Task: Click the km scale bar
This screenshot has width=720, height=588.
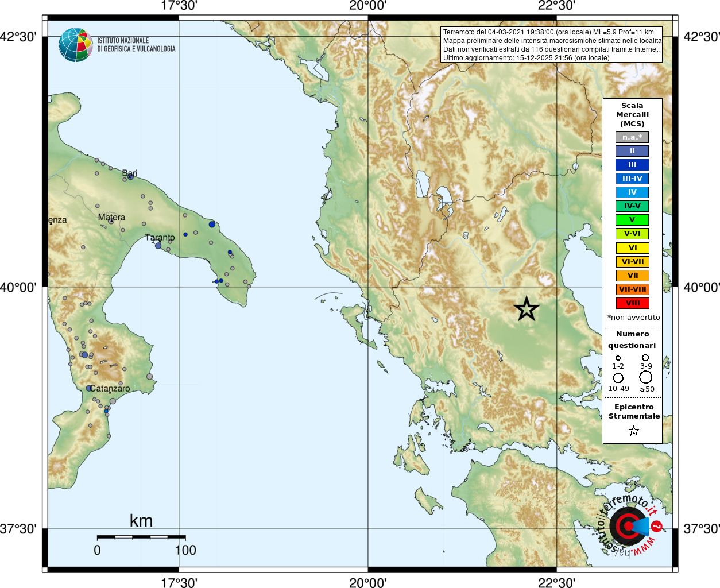Action: tap(141, 537)
